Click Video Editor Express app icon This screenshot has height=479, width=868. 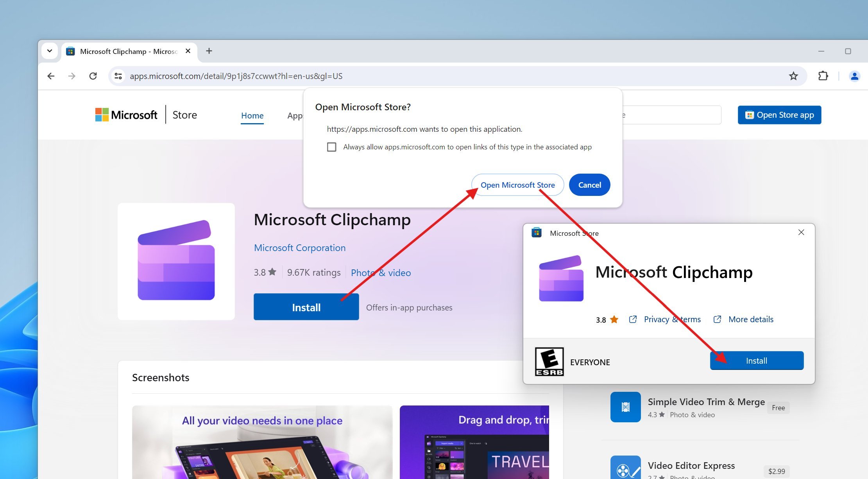click(625, 468)
